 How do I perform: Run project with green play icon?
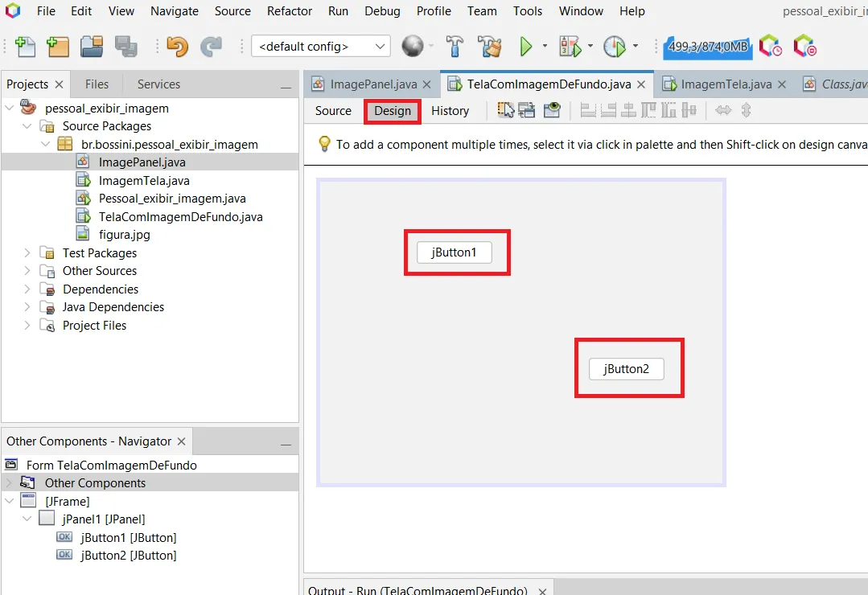526,47
